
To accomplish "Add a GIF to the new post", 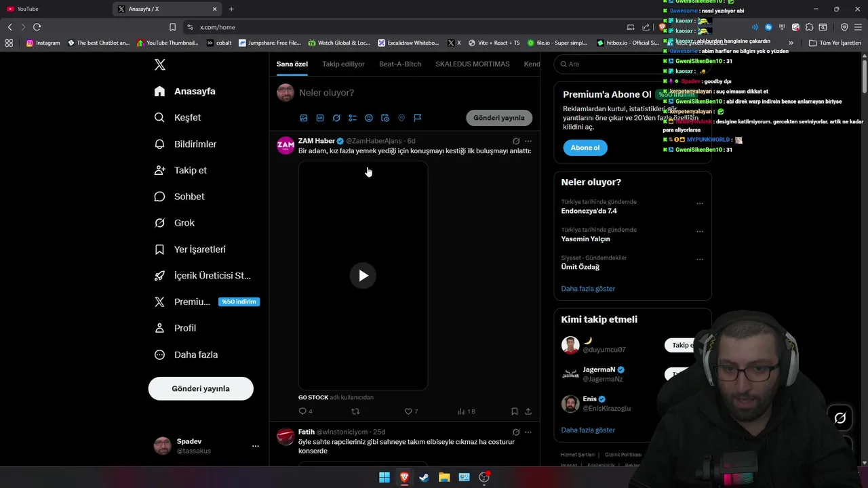I will pos(320,118).
